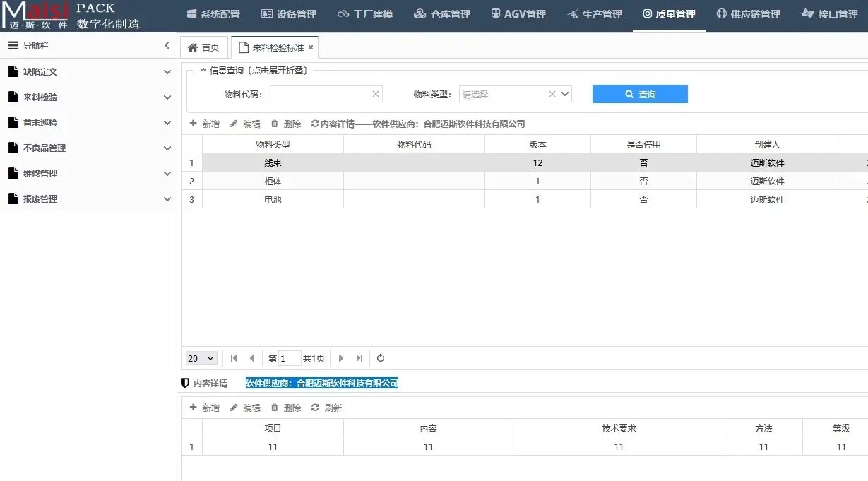Click the 物料代码 input field
This screenshot has width=868, height=481.
click(320, 94)
